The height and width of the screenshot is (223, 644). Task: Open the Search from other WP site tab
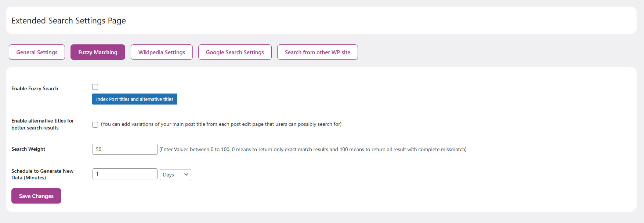pos(317,52)
